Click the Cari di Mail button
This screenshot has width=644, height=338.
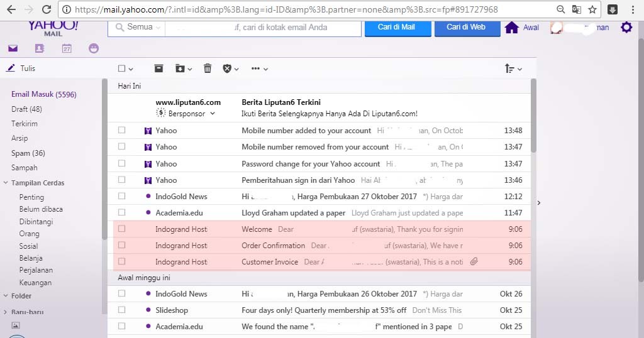click(x=396, y=27)
